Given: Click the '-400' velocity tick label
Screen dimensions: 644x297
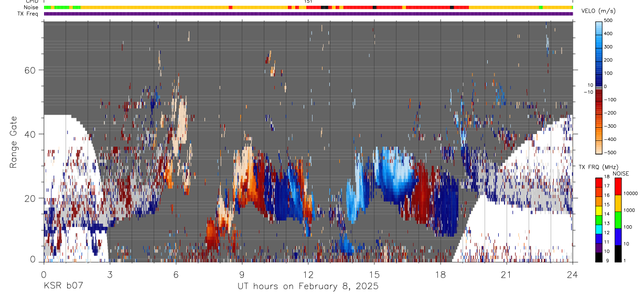Looking at the screenshot, I should point(609,139).
